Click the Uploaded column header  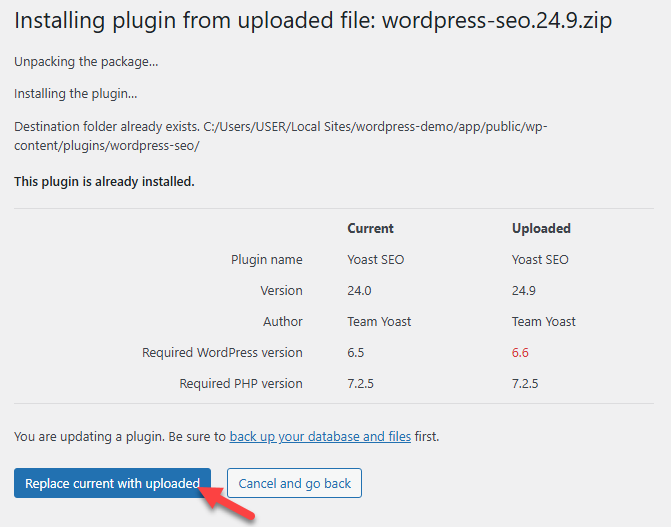(541, 228)
